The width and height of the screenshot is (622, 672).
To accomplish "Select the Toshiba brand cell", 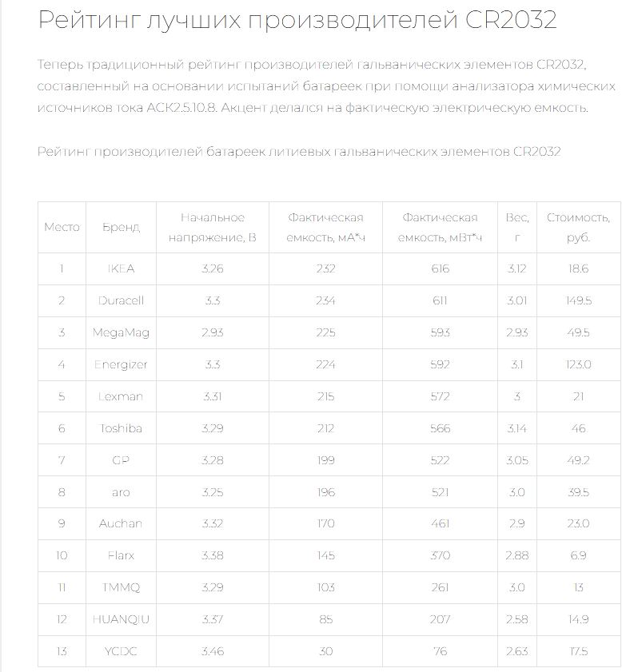I will click(121, 428).
